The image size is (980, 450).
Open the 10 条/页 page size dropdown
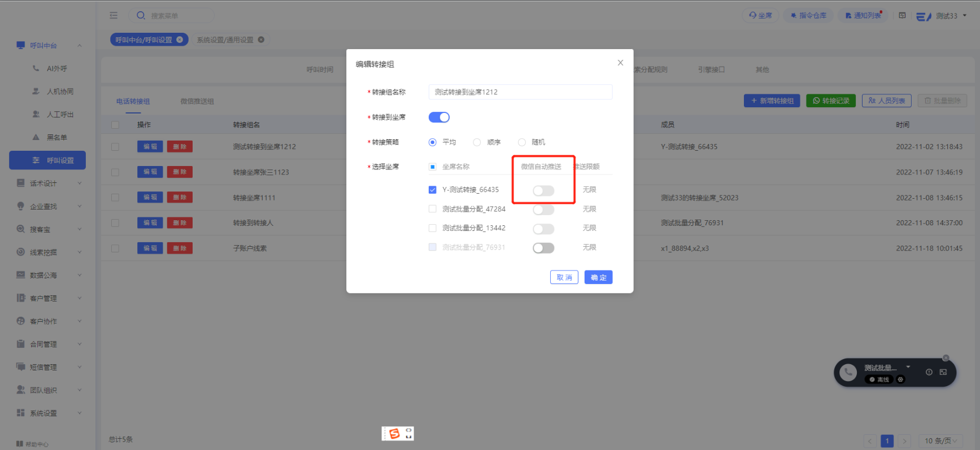pyautogui.click(x=940, y=441)
